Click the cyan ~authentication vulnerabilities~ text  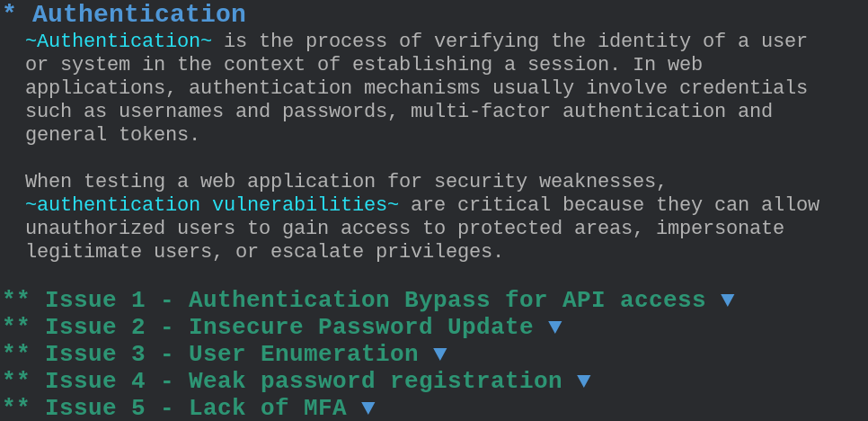[x=211, y=205]
